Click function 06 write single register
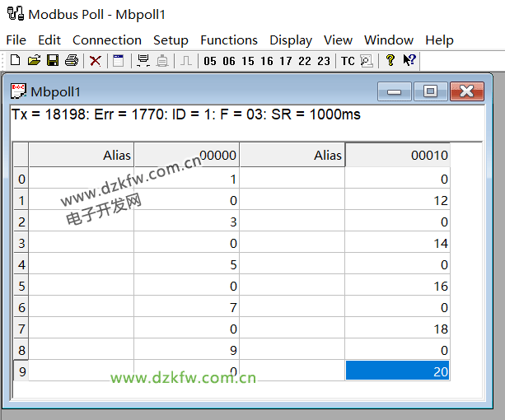Image resolution: width=505 pixels, height=420 pixels. pyautogui.click(x=229, y=61)
